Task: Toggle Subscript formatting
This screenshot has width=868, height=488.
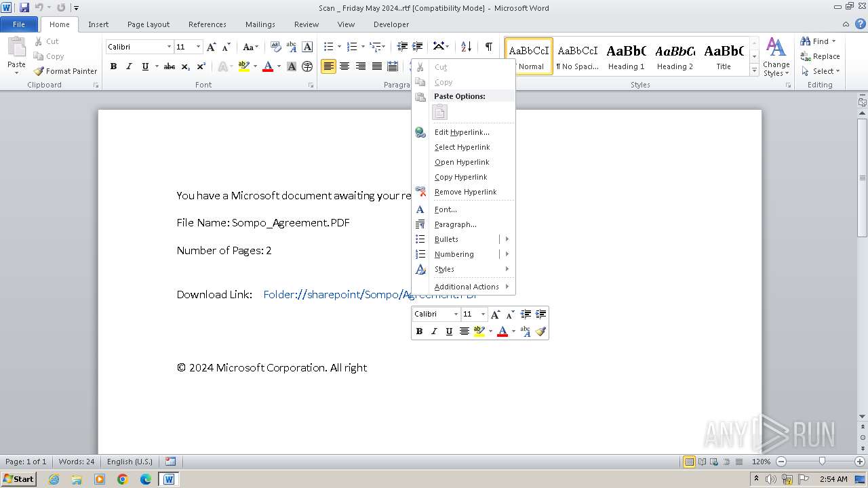Action: [186, 66]
